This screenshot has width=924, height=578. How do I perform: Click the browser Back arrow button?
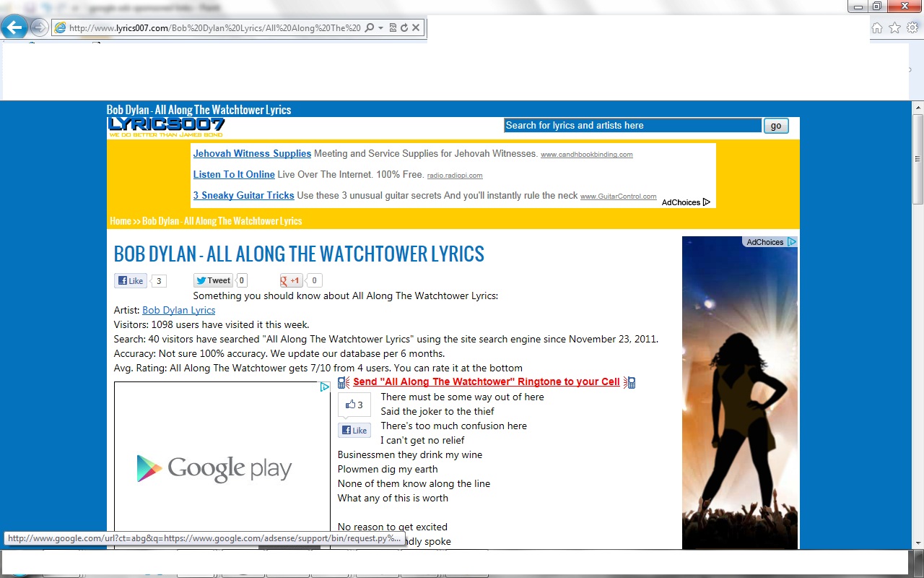pyautogui.click(x=14, y=28)
